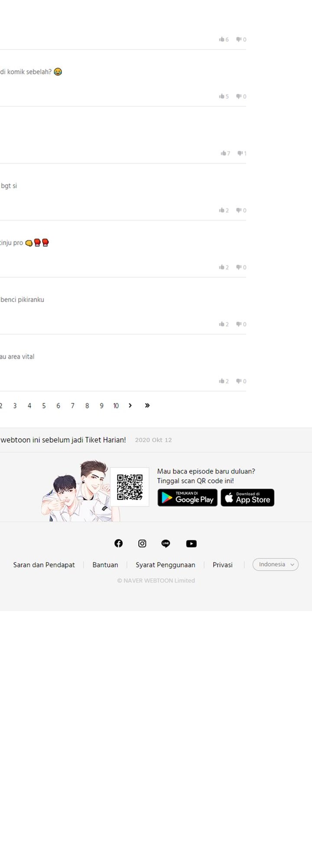Open the Facebook page icon
Screen dimensions: 312x868
pyautogui.click(x=118, y=543)
